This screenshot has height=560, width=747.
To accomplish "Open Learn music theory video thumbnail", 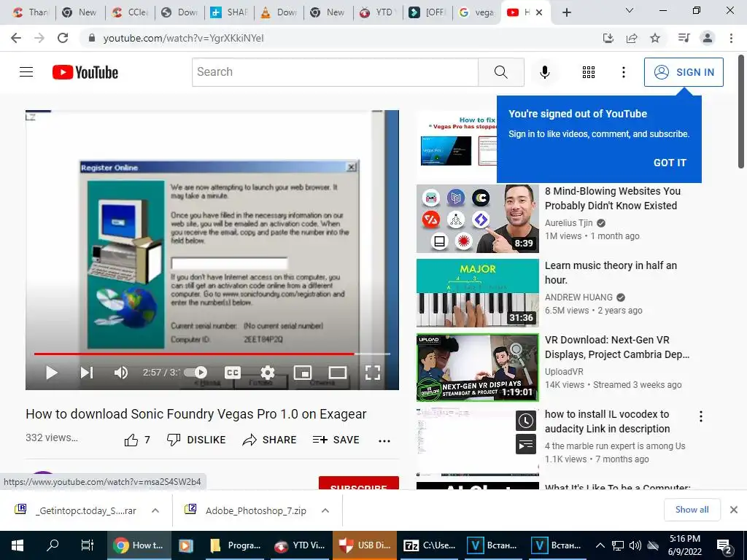I will point(477,293).
